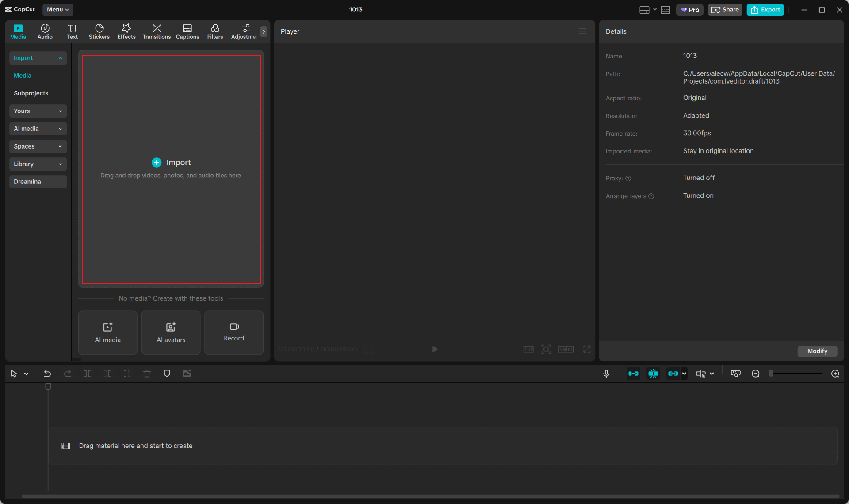Image resolution: width=849 pixels, height=504 pixels.
Task: Delete selected clip with trash icon
Action: coord(147,373)
